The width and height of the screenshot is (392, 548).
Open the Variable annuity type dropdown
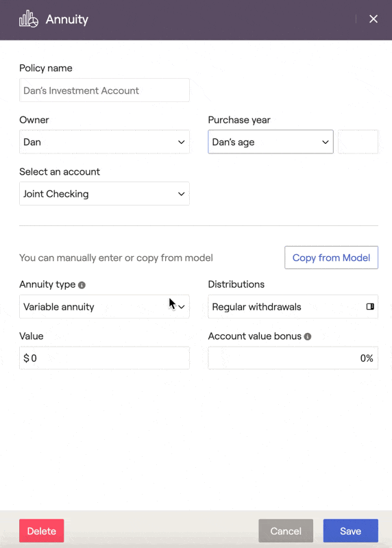pos(104,306)
